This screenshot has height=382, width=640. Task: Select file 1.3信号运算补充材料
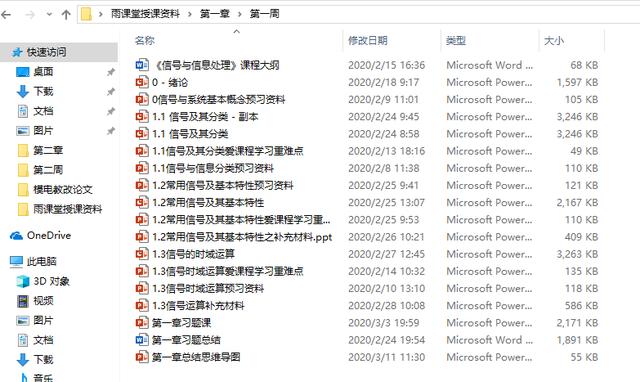[198, 306]
